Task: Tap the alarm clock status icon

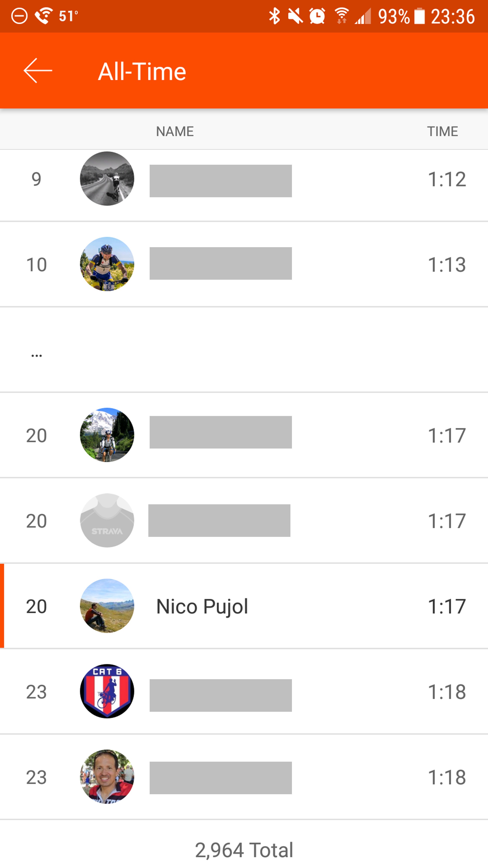Action: 317,16
